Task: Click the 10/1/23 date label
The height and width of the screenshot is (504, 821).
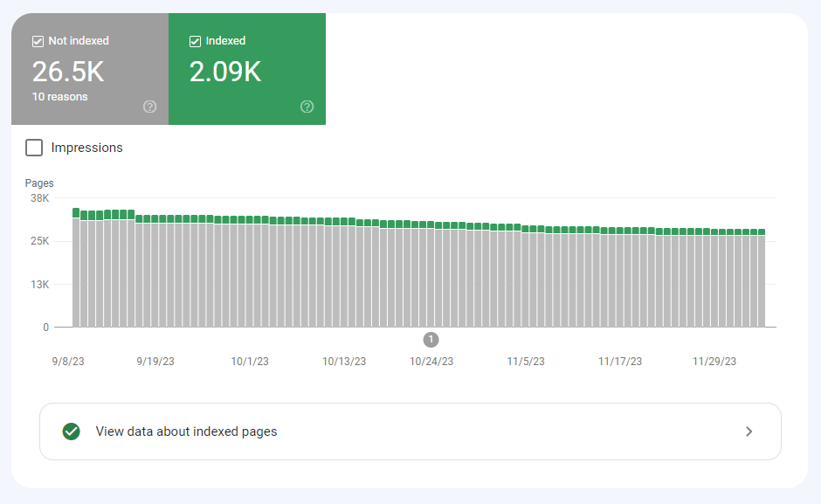Action: 249,362
